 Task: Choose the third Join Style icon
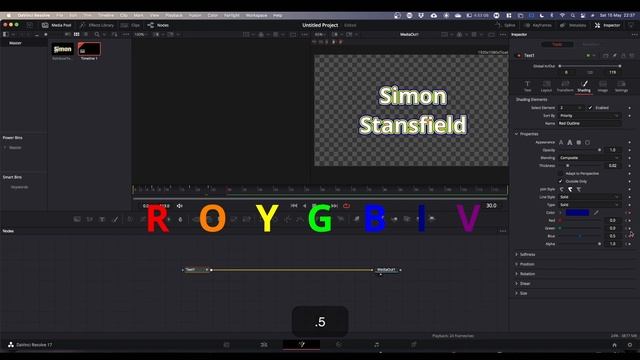coord(578,189)
